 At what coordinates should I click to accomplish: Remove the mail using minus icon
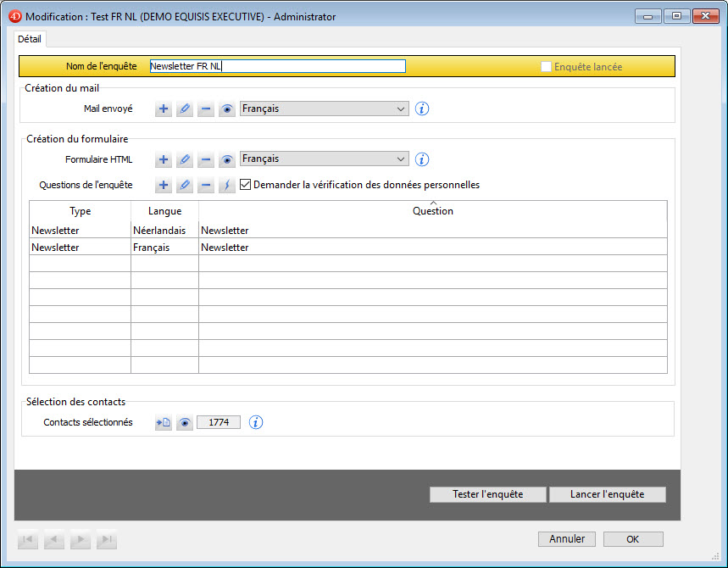coord(206,109)
